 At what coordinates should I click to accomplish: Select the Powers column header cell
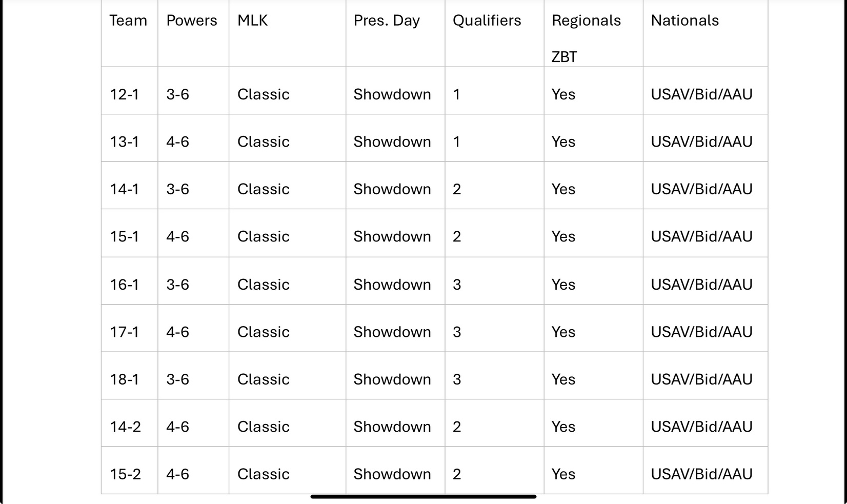click(x=193, y=33)
